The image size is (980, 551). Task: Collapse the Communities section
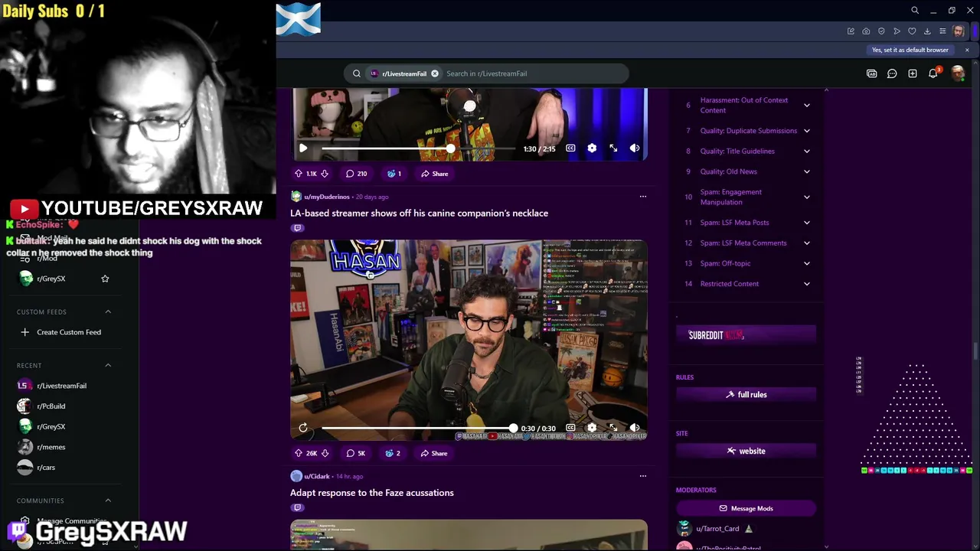pyautogui.click(x=108, y=500)
